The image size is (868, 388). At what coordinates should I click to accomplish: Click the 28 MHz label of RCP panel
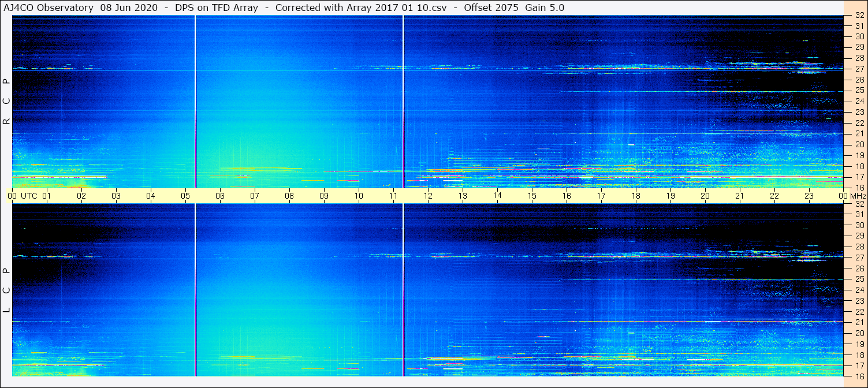(859, 58)
